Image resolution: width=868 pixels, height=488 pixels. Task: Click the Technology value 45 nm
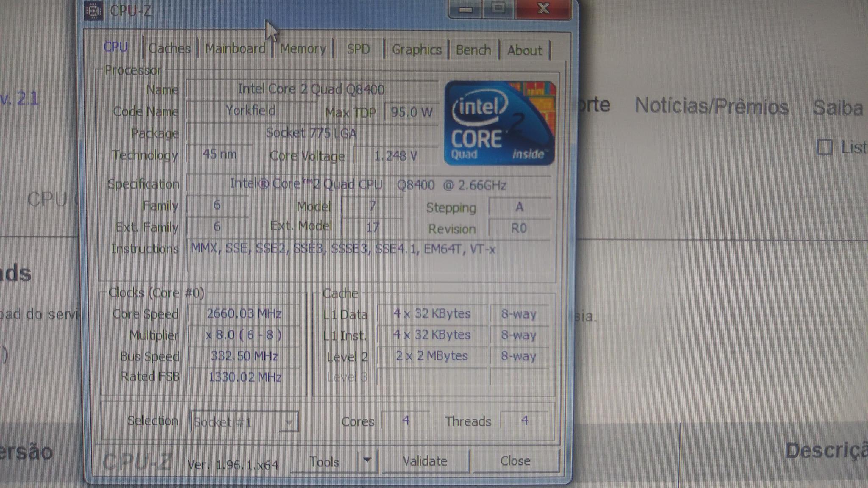pyautogui.click(x=220, y=154)
